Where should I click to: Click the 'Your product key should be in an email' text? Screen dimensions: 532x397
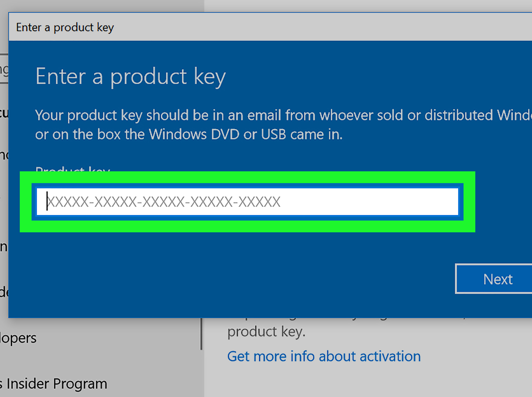tap(283, 115)
